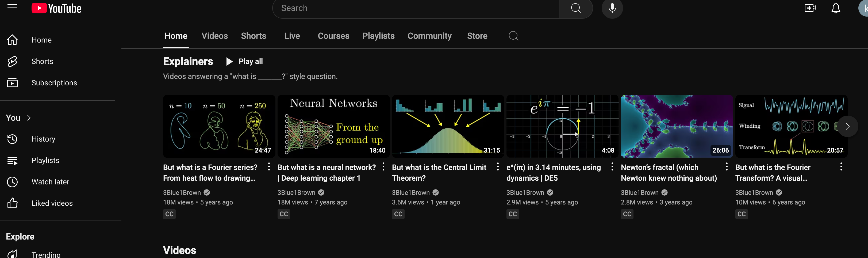Select the Home channel tab

pyautogui.click(x=176, y=36)
